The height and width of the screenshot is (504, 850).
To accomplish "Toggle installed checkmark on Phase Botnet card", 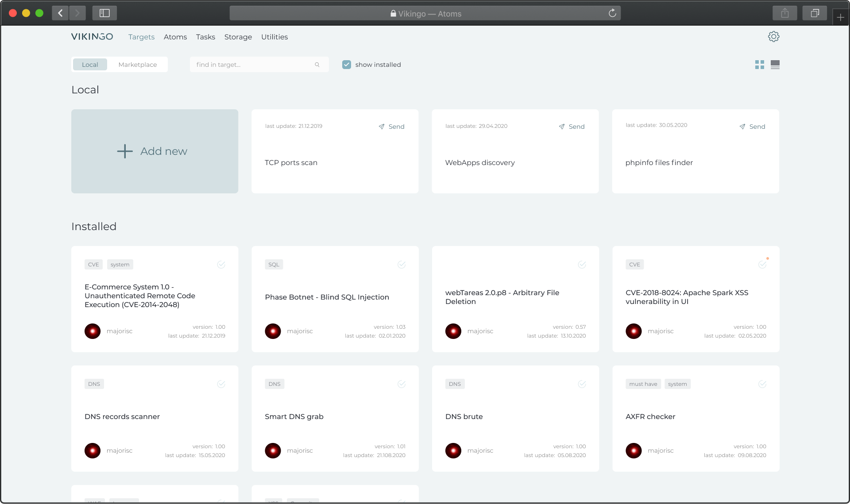I will point(402,265).
